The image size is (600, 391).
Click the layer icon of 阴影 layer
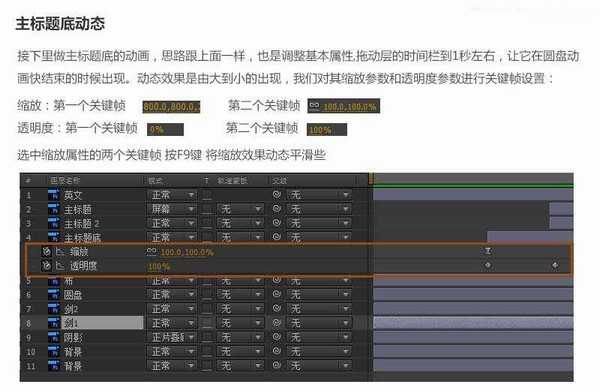tap(54, 337)
